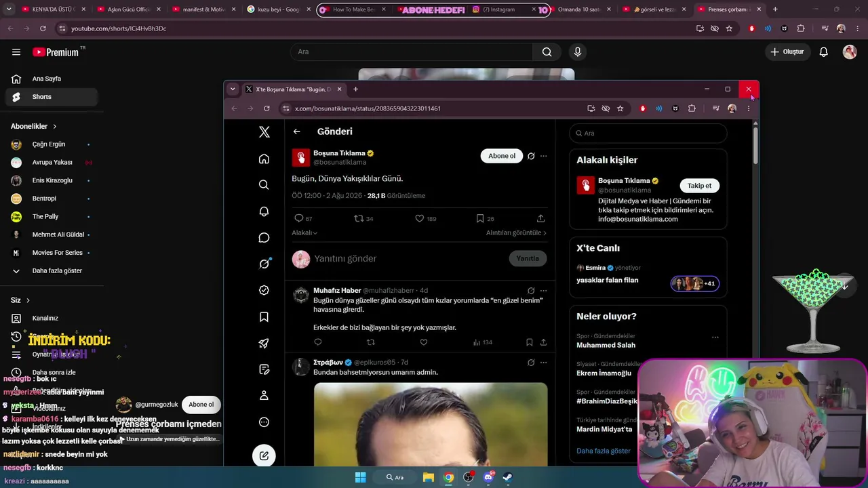868x488 pixels.
Task: Open the X home feed icon
Action: 264,159
